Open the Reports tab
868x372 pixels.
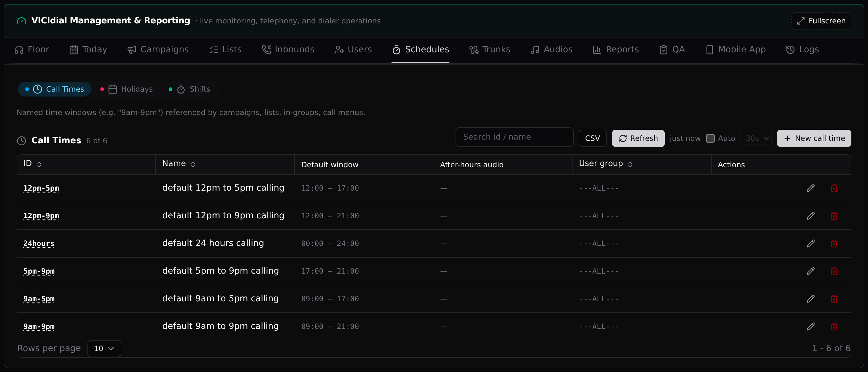click(616, 49)
